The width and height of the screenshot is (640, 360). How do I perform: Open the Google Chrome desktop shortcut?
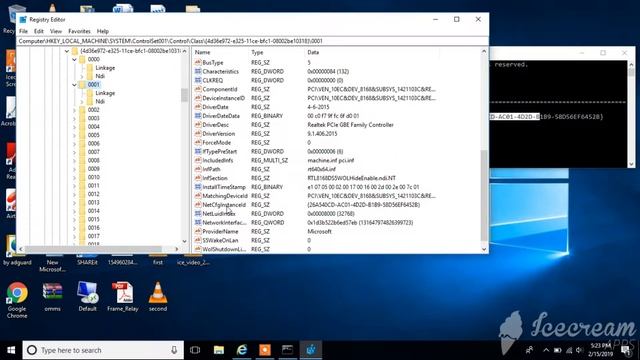point(17,300)
